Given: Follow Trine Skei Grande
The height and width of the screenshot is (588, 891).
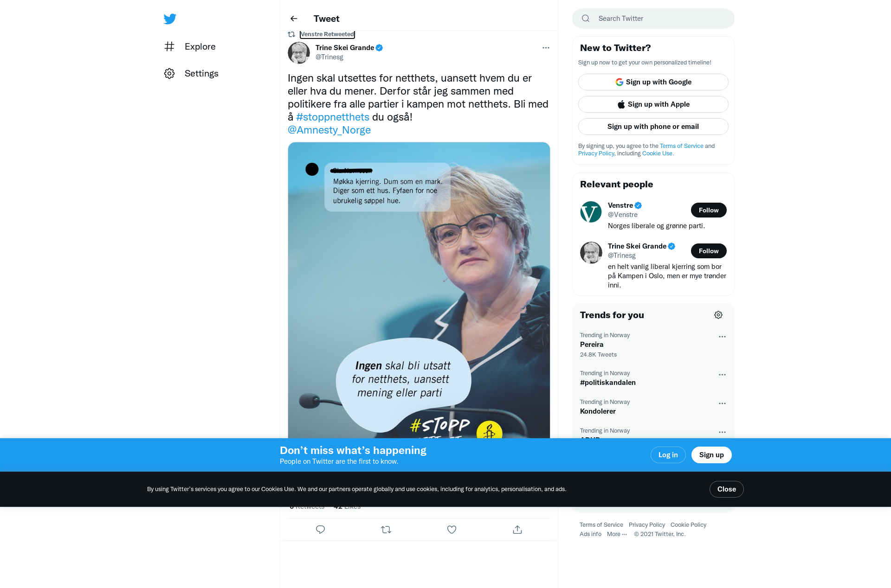Looking at the screenshot, I should pos(709,251).
